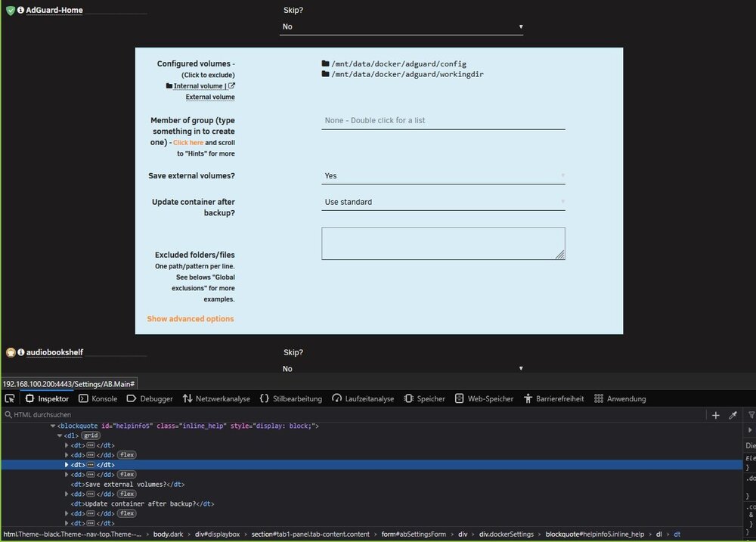Exclude the /mnt/data/docker/adguard/config volume path

click(398, 63)
